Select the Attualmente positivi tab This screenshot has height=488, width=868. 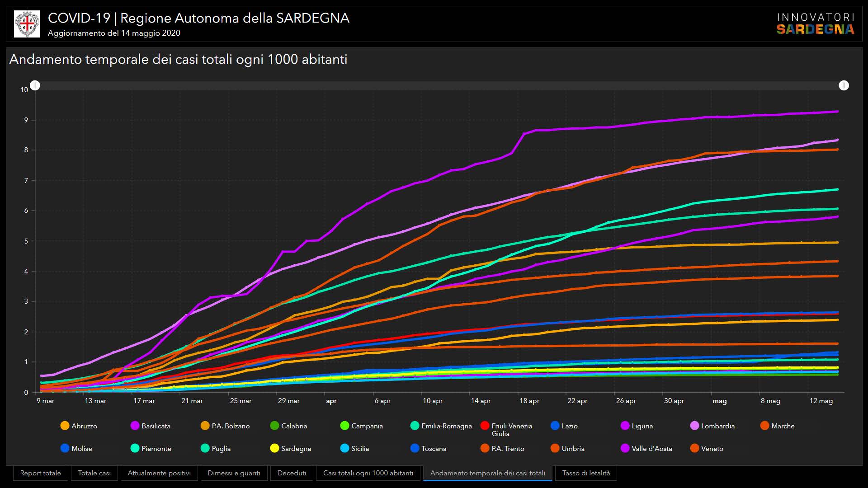click(x=159, y=473)
